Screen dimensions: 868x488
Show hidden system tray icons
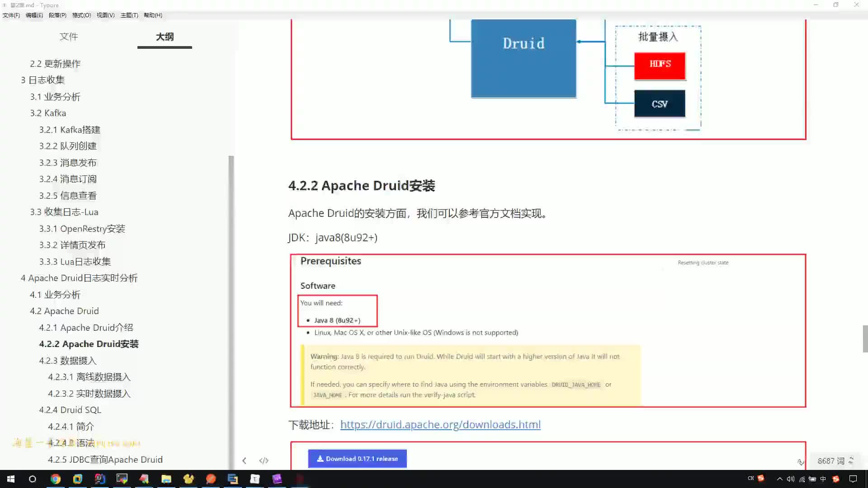(779, 479)
